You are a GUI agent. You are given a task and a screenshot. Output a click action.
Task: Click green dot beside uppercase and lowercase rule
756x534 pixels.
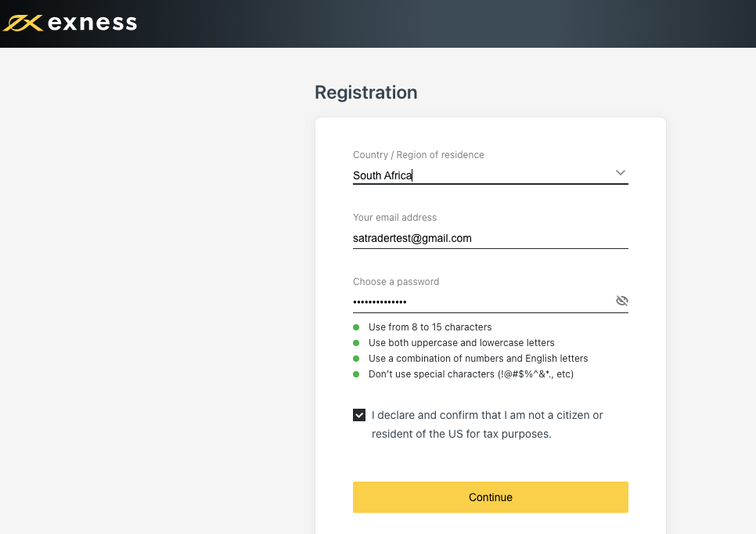(x=356, y=343)
